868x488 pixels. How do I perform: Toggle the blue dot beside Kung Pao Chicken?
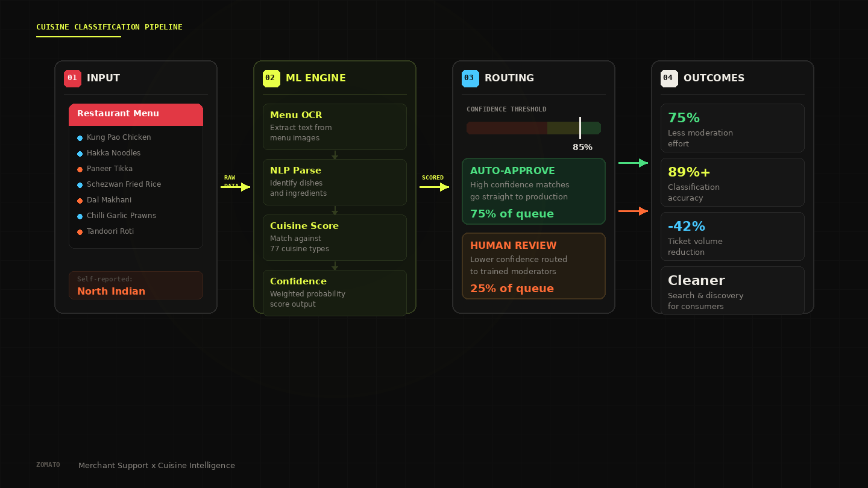click(x=79, y=137)
